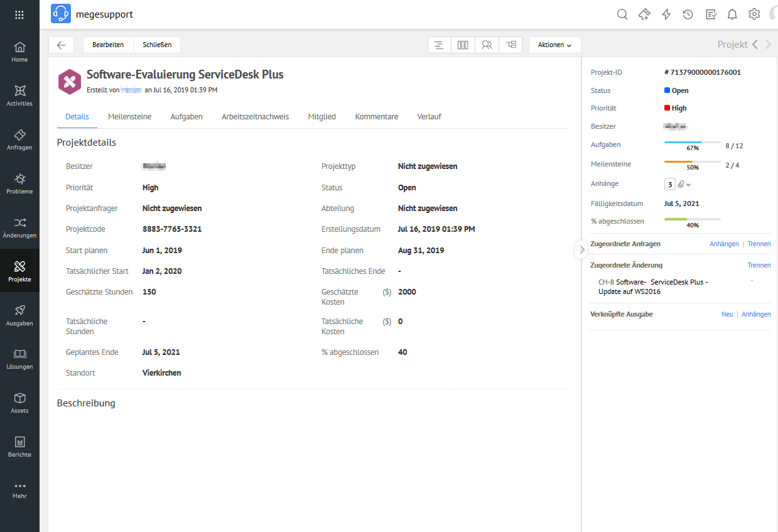
Task: Switch to Verlauf tab
Action: click(429, 117)
